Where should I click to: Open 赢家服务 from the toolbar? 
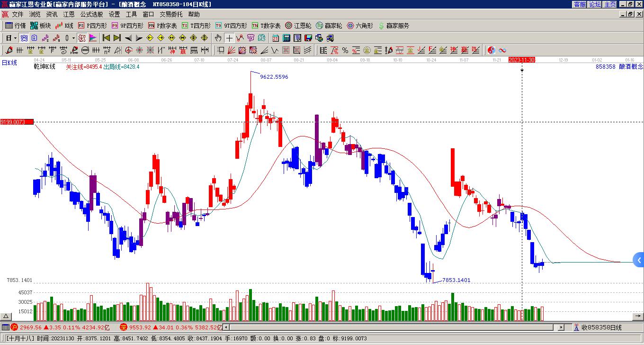pos(394,26)
